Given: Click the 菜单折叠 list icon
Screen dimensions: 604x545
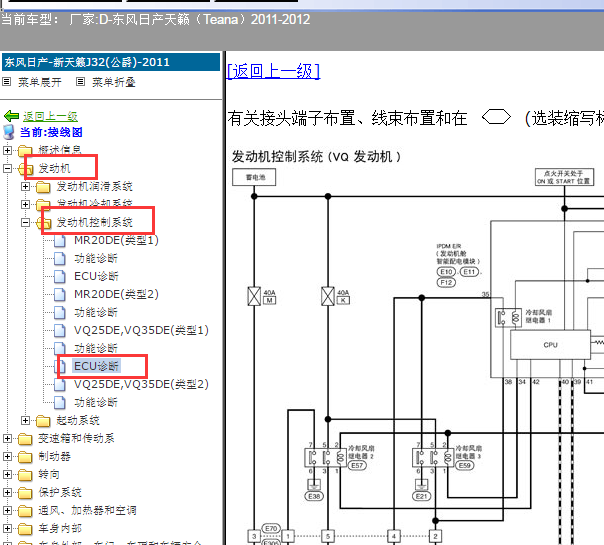Looking at the screenshot, I should tap(80, 82).
